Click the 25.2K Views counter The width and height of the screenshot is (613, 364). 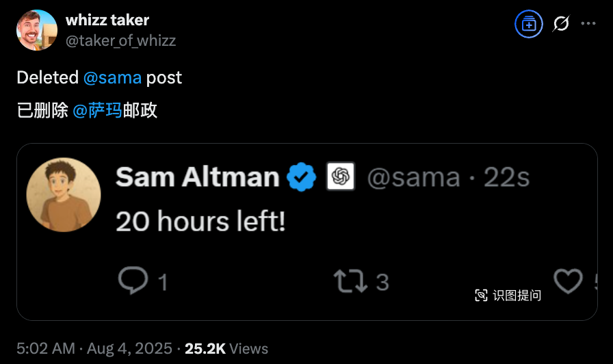[x=226, y=348]
